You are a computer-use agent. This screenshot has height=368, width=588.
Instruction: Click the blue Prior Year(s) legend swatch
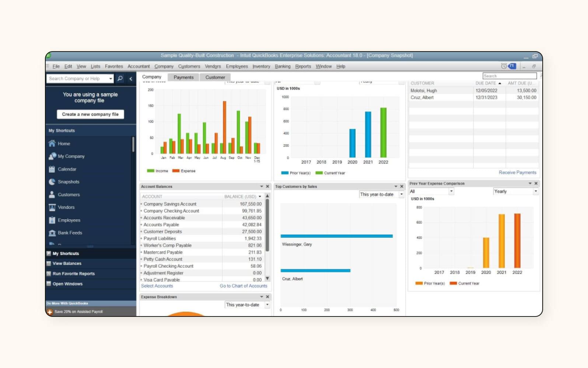285,173
